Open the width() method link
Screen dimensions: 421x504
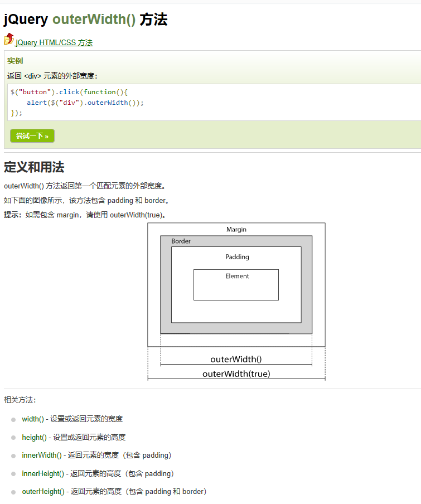point(33,419)
